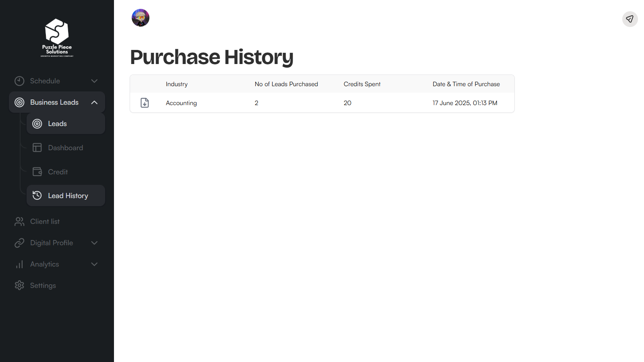Click the Dashboard layout icon
The image size is (644, 362).
[37, 148]
